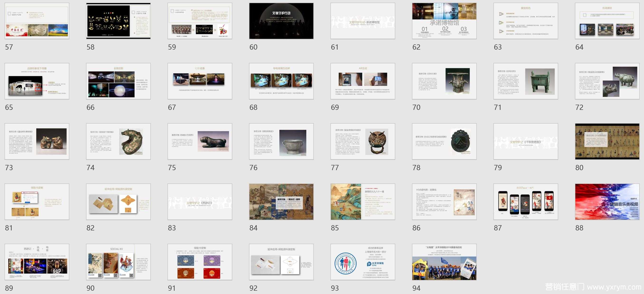Image resolution: width=644 pixels, height=294 pixels.
Task: Open slide 94 marathon group photo thumbnail
Action: [x=444, y=262]
